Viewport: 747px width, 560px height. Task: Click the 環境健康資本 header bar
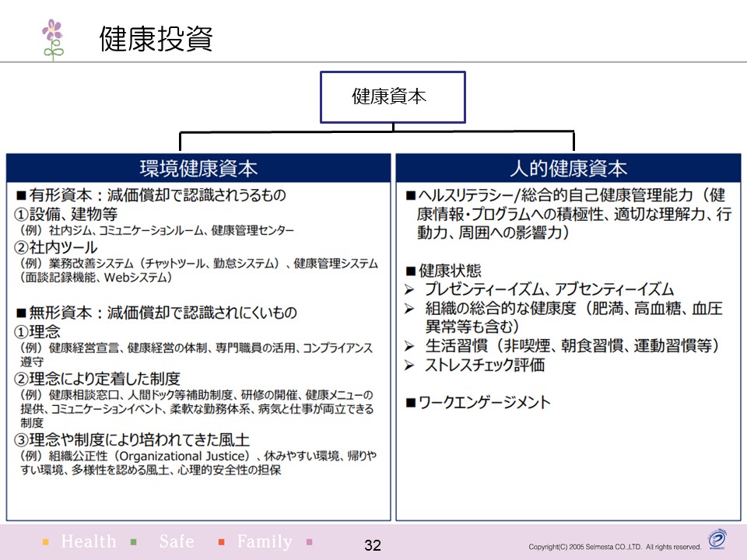tap(198, 168)
